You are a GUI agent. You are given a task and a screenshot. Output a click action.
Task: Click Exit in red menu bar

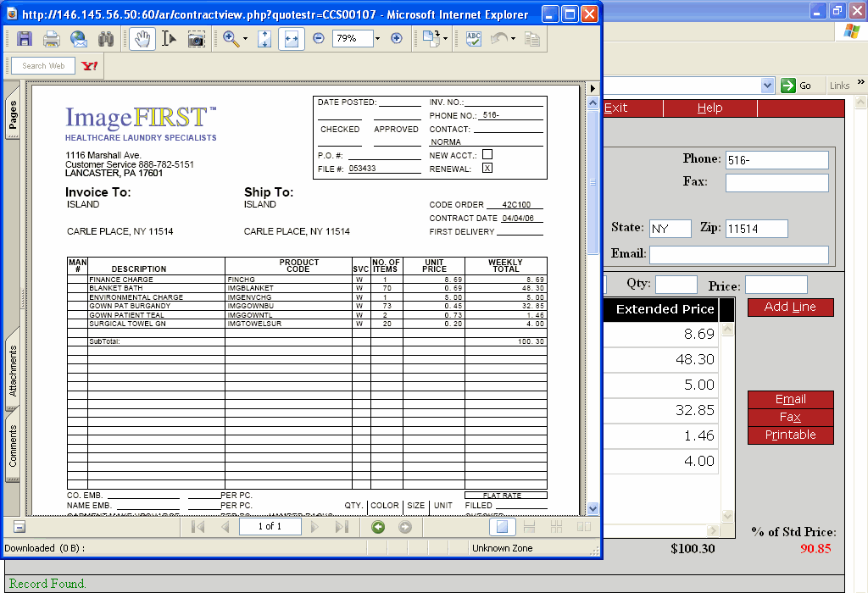[x=615, y=108]
